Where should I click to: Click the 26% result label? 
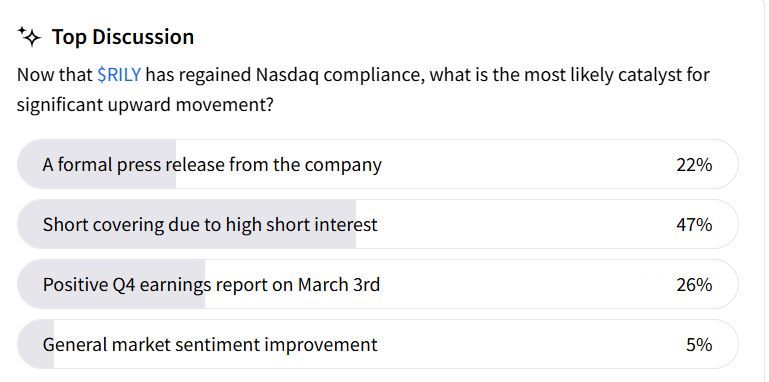point(694,285)
